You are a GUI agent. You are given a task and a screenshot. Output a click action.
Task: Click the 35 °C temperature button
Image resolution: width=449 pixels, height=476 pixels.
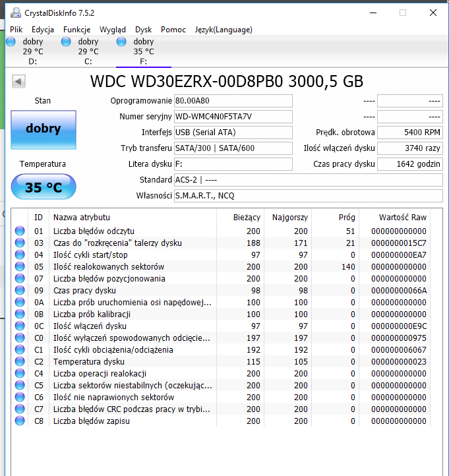(x=44, y=187)
